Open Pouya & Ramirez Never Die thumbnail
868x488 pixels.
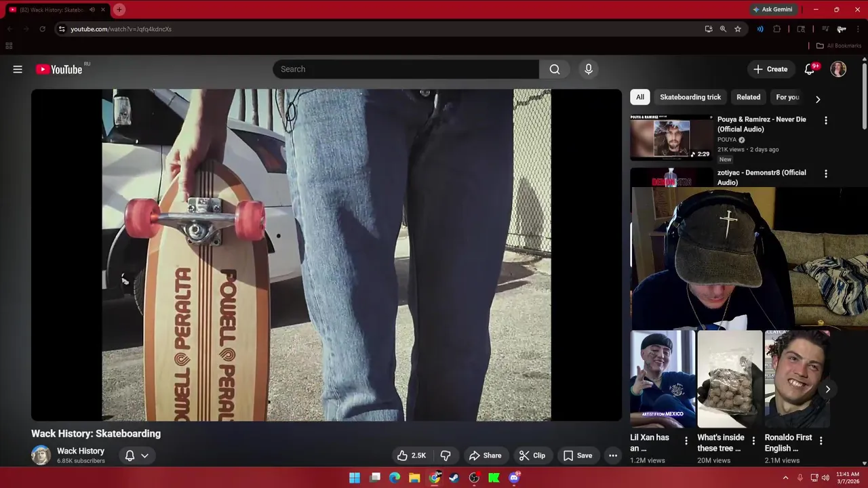click(671, 138)
